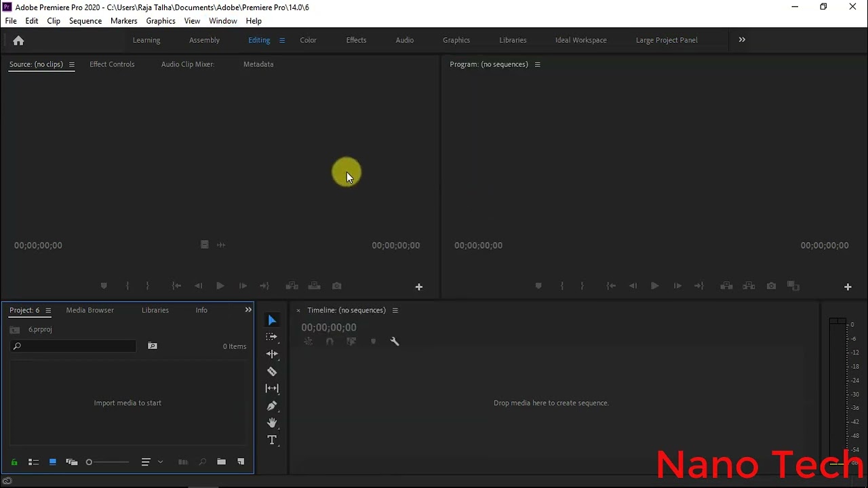Image resolution: width=868 pixels, height=488 pixels.
Task: Toggle project read-only green lock
Action: coord(14,462)
